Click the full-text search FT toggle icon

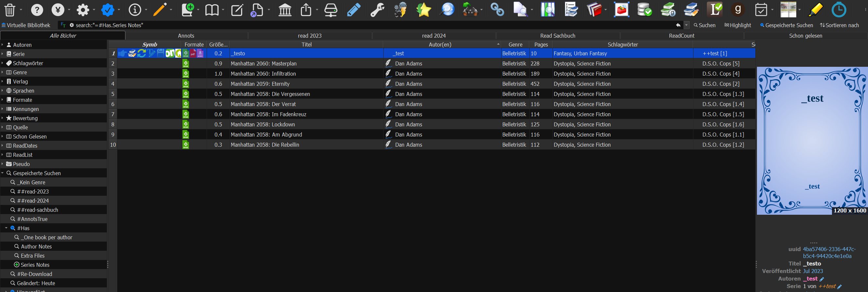pyautogui.click(x=63, y=25)
